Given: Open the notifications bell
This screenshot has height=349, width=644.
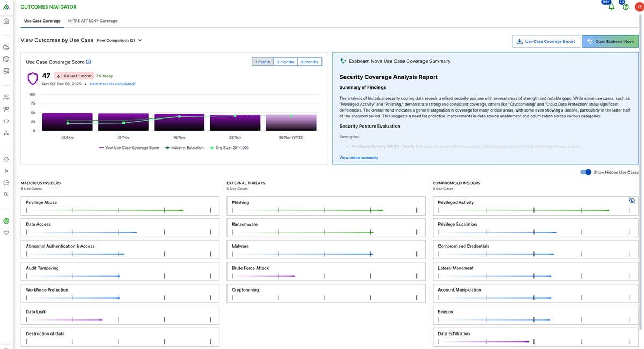Looking at the screenshot, I should click(611, 5).
